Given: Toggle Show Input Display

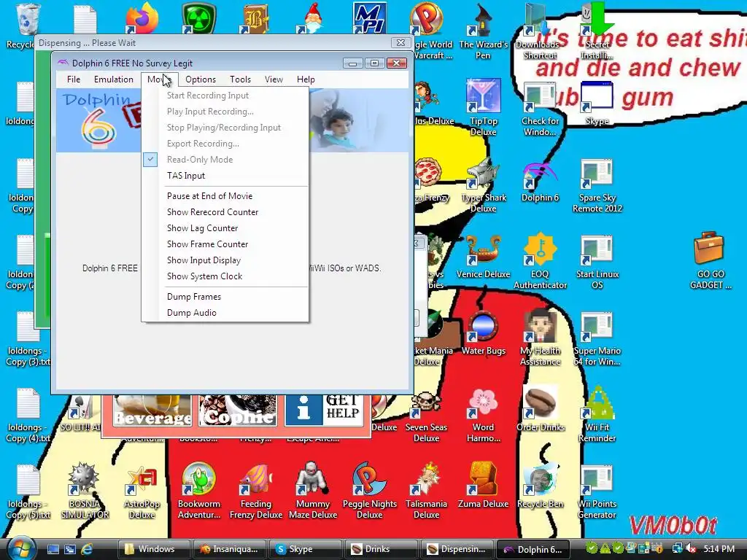Looking at the screenshot, I should [225, 260].
